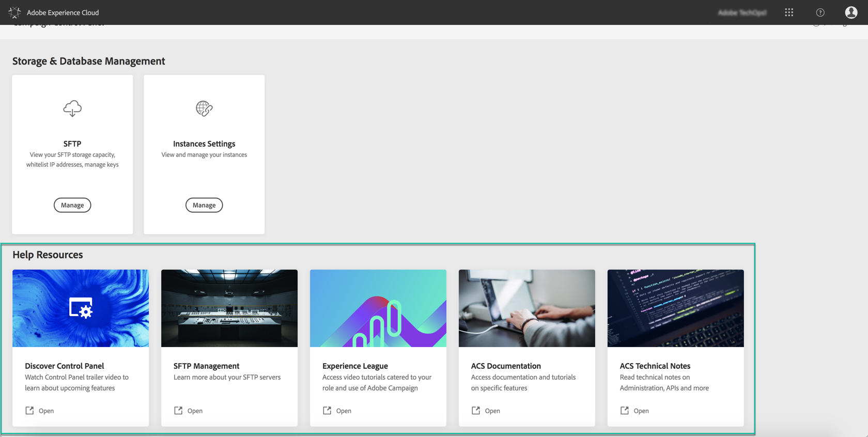
Task: Click 'Learn more about your SFTP servers' text
Action: [227, 377]
